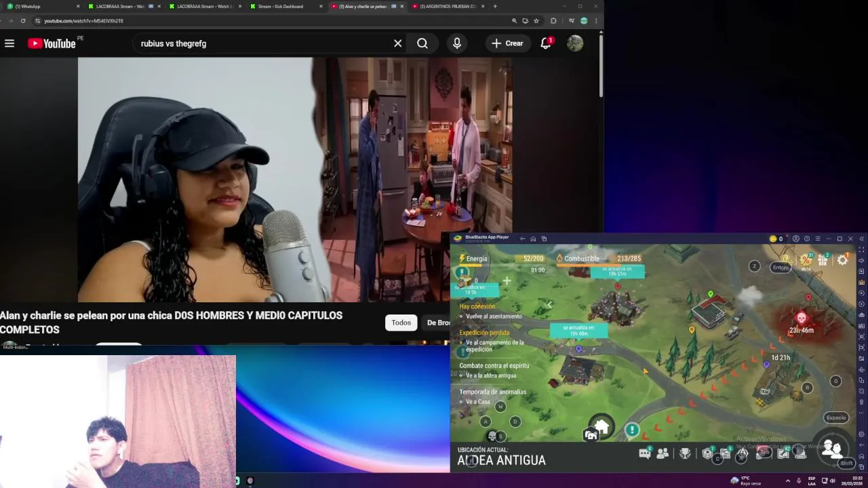This screenshot has height=488, width=868.
Task: Collapse the quest list with left arrow
Action: (550, 305)
